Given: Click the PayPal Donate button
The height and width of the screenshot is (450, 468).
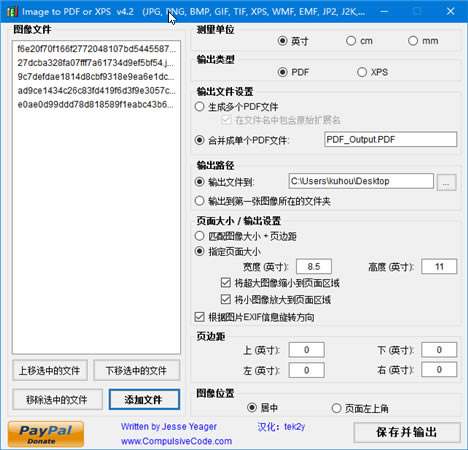Looking at the screenshot, I should (x=46, y=434).
